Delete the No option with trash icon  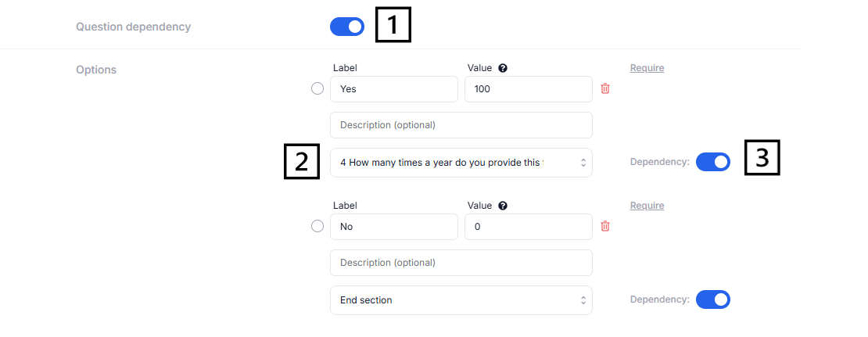[605, 227]
